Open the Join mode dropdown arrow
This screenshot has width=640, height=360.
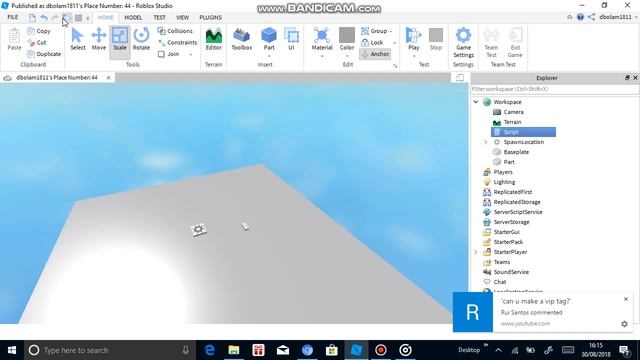pos(191,54)
